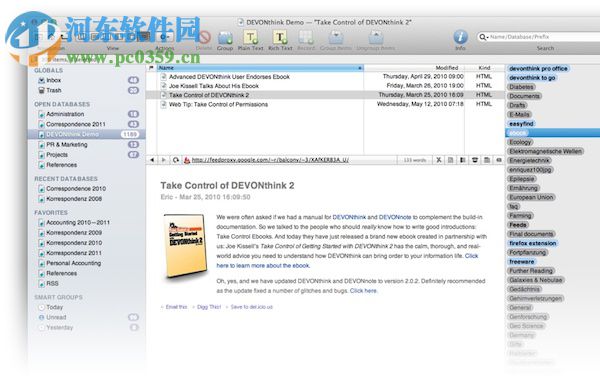Click the Ungroup Items toolbar icon

coord(376,38)
